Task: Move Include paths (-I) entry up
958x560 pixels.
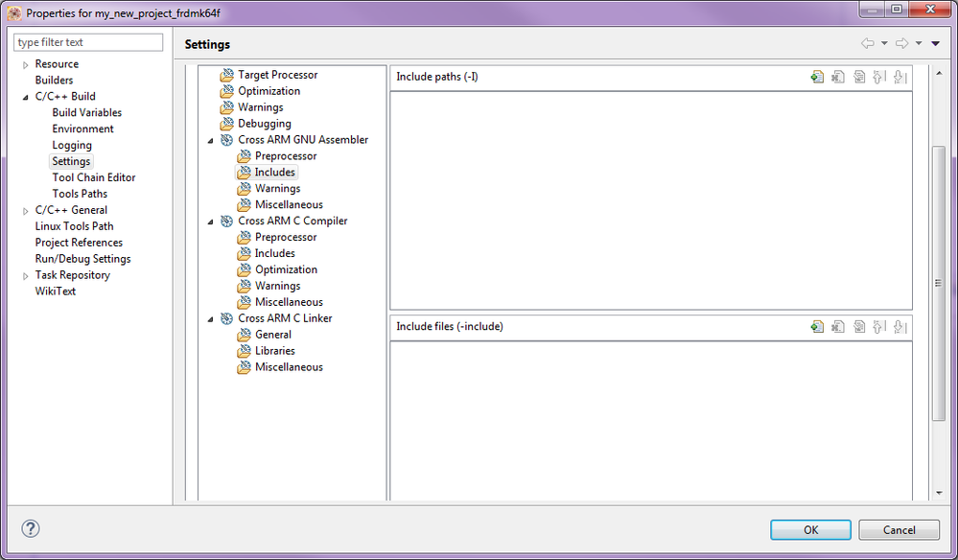Action: tap(879, 77)
